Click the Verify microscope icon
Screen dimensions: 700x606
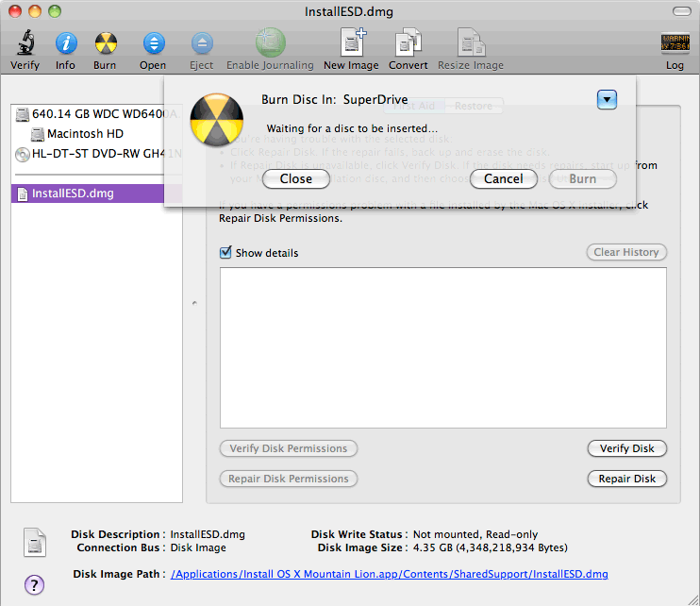[25, 42]
